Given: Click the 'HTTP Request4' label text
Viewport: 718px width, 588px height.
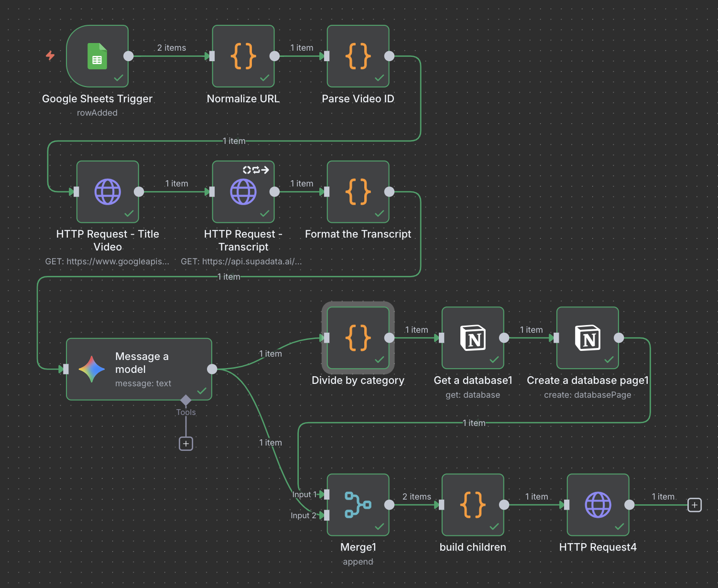Looking at the screenshot, I should 598,547.
